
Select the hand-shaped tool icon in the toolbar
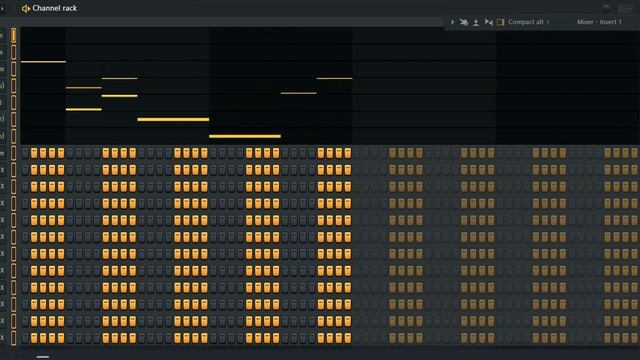pyautogui.click(x=464, y=22)
